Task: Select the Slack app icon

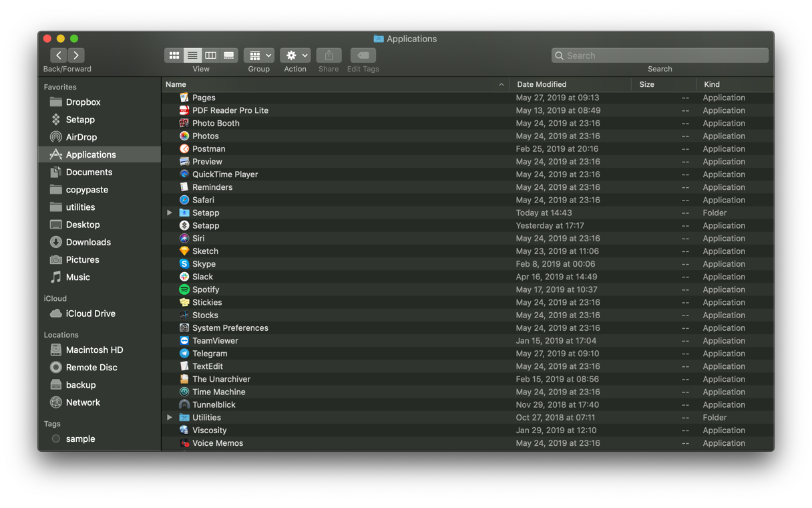Action: pyautogui.click(x=184, y=277)
